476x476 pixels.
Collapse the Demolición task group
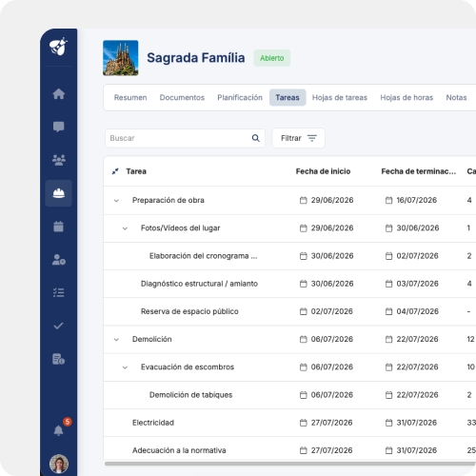[x=116, y=340]
